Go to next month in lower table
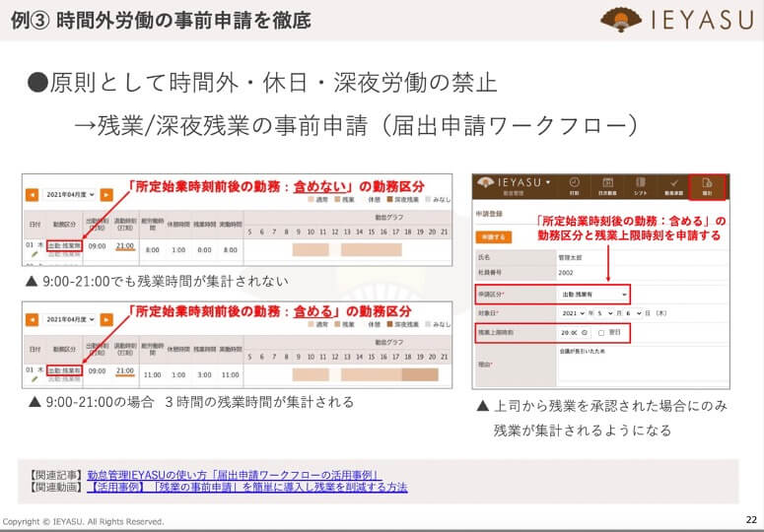This screenshot has width=764, height=532. tap(105, 320)
